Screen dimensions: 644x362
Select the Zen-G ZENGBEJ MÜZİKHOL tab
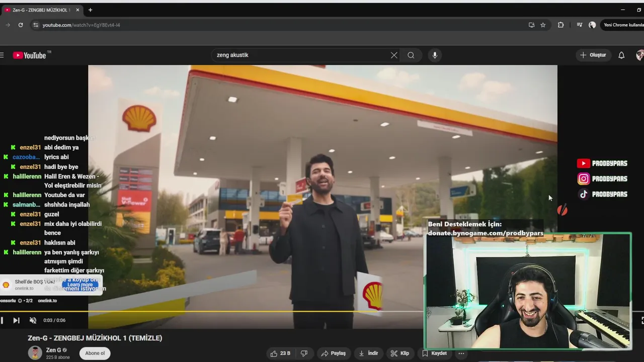(42, 10)
